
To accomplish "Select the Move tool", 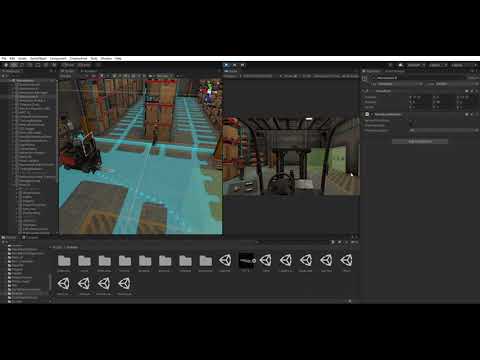I will tap(14, 65).
